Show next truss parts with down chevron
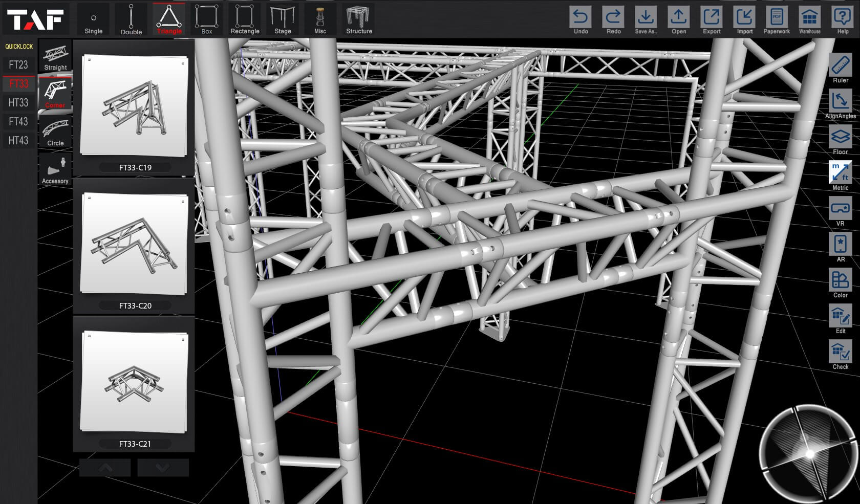The height and width of the screenshot is (504, 860). tap(163, 468)
